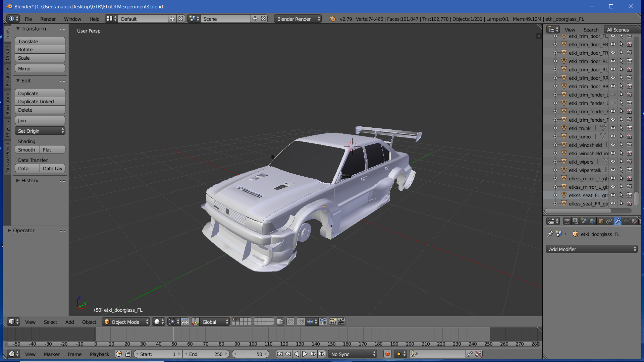644x362 pixels.
Task: Click the Duplicate Linked button
Action: (40, 102)
